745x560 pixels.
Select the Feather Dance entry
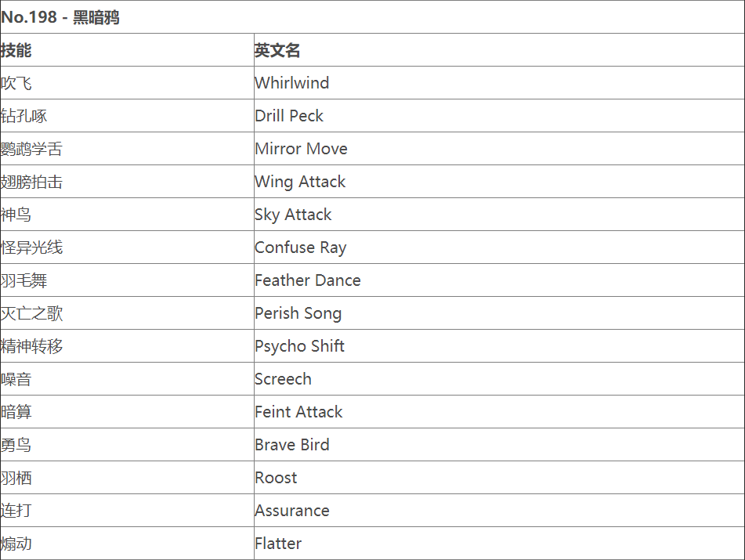307,280
